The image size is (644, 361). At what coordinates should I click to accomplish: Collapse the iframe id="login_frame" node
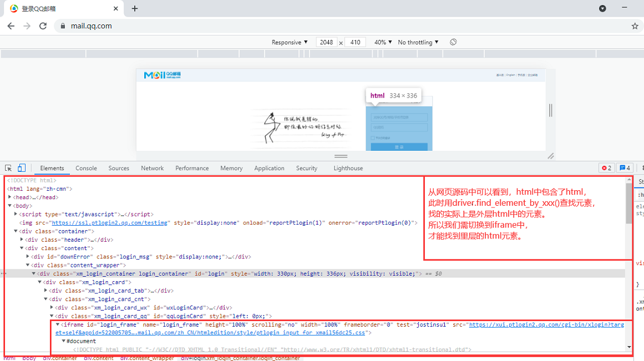58,324
